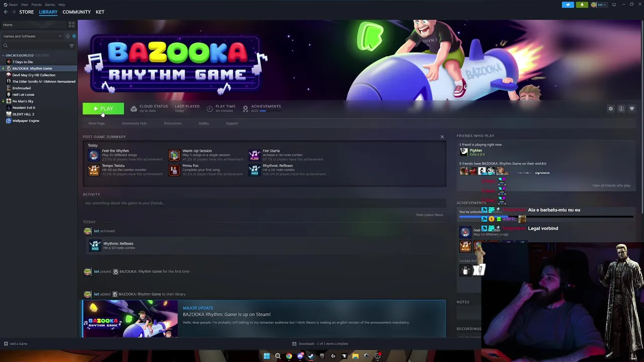Close the Post-Game Summary panel
Viewport: 644px width, 362px height.
(442, 137)
